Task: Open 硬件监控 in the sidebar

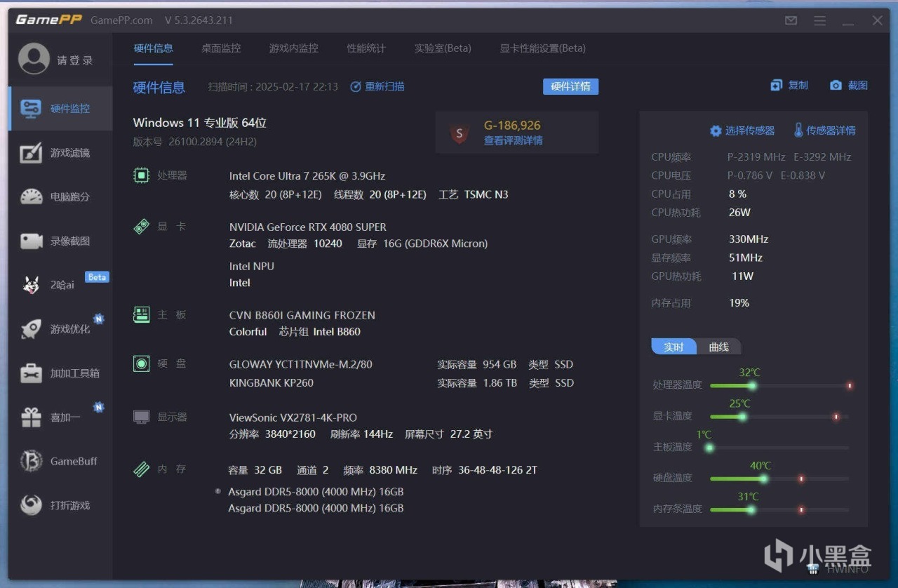Action: click(60, 109)
